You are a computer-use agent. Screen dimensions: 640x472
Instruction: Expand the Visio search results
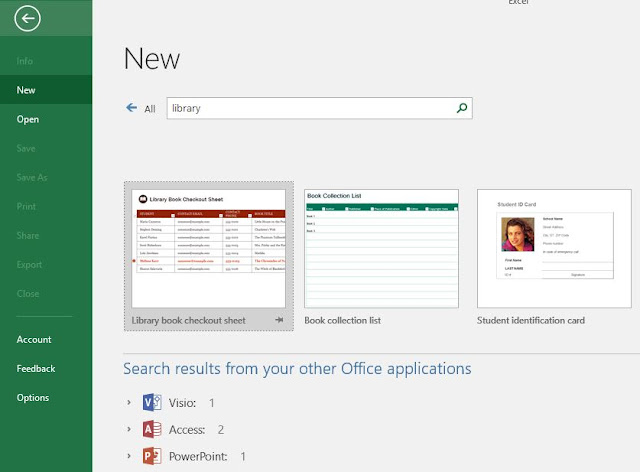pyautogui.click(x=129, y=403)
